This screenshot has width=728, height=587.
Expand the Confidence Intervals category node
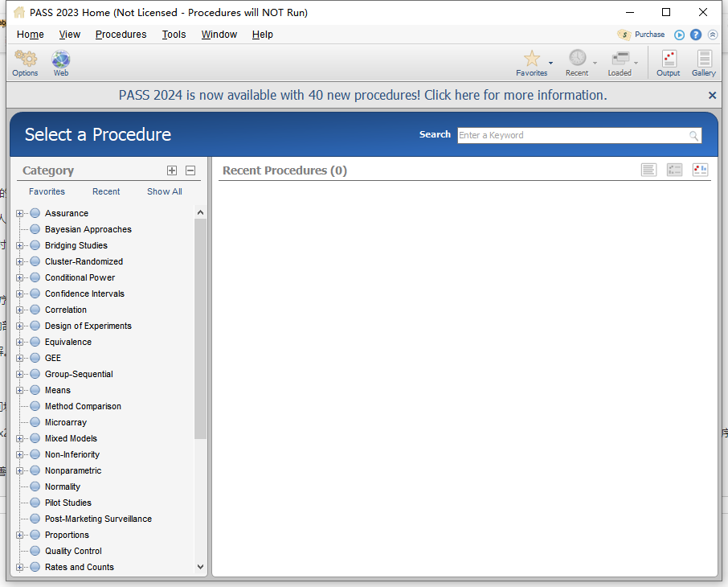19,293
